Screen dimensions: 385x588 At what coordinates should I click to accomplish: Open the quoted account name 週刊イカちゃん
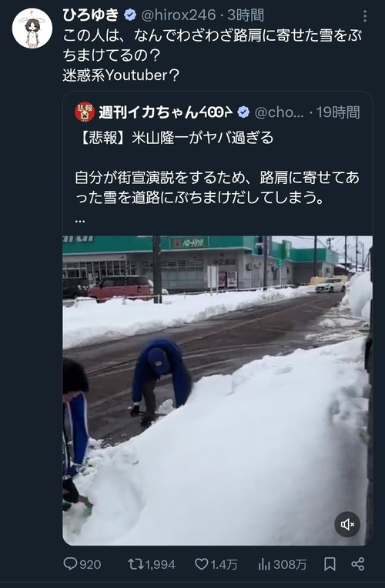[x=166, y=112]
